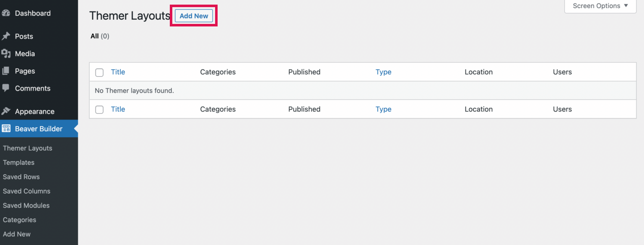Sort layouts by Type in header row

[x=383, y=72]
